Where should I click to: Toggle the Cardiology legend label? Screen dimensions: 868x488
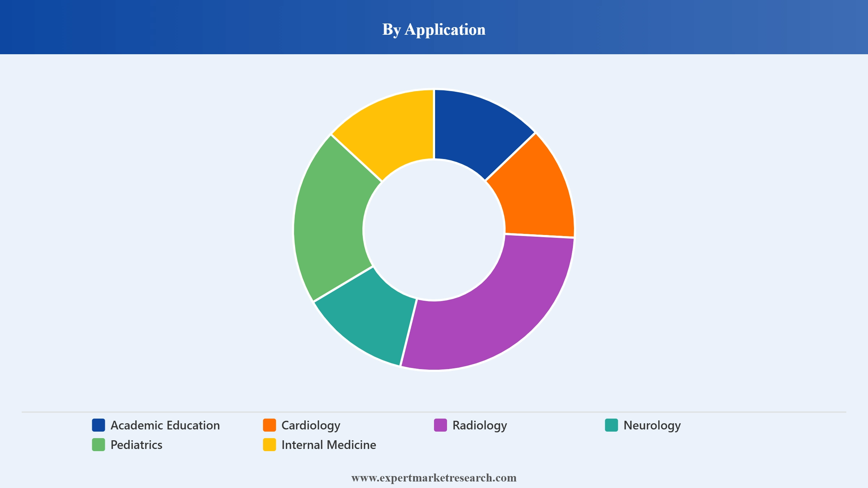point(311,426)
